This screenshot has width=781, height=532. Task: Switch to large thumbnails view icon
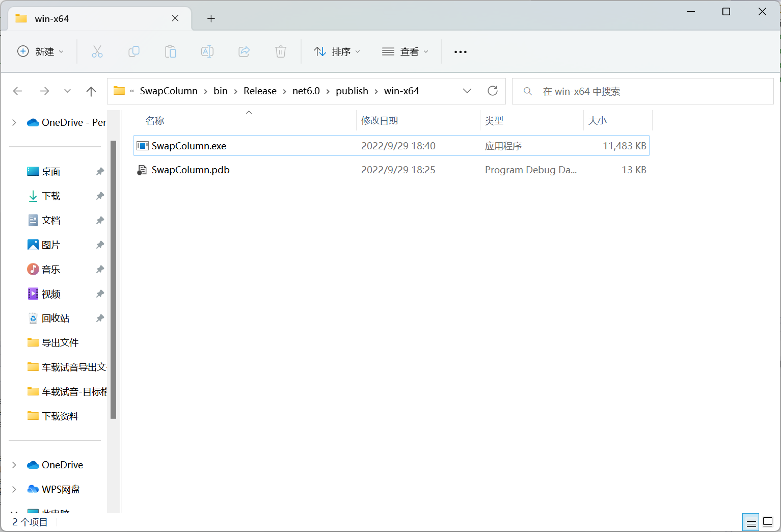point(768,522)
